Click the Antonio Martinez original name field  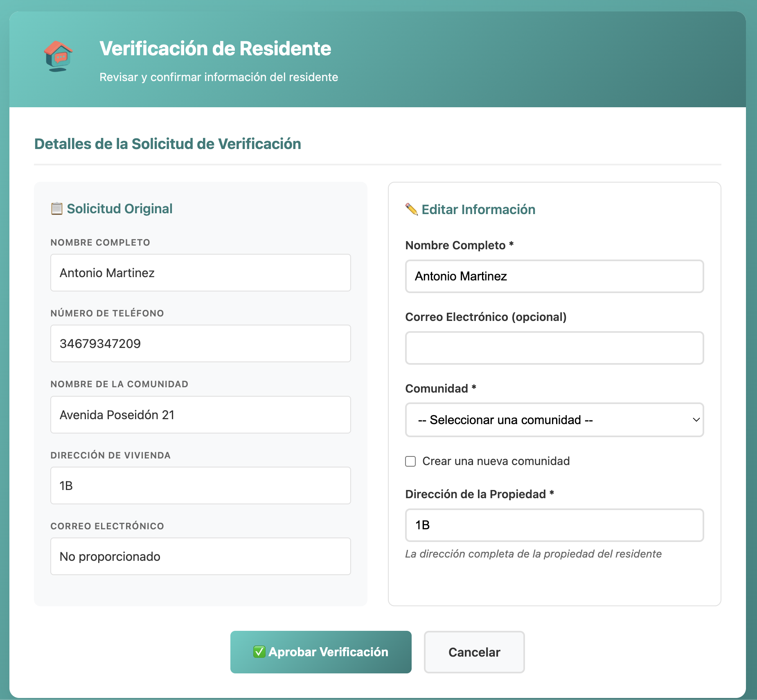coord(200,272)
